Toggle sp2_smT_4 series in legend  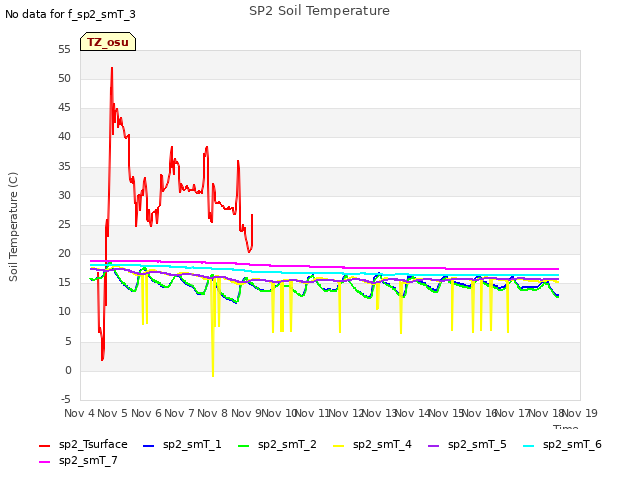click(372, 444)
